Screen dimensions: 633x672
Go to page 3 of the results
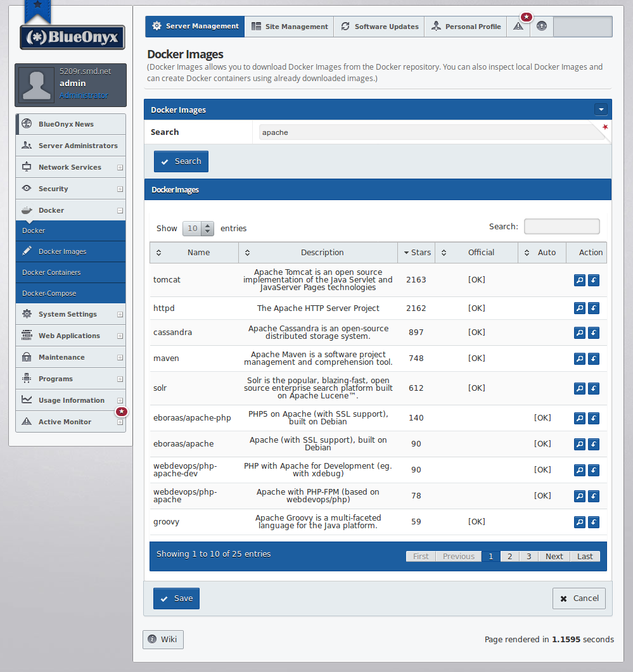(x=529, y=556)
